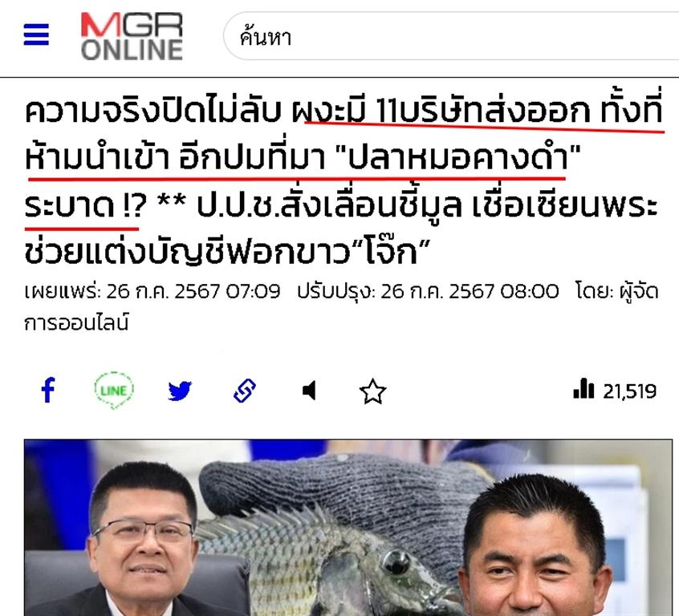
Task: Open the article main photo
Action: 348,528
